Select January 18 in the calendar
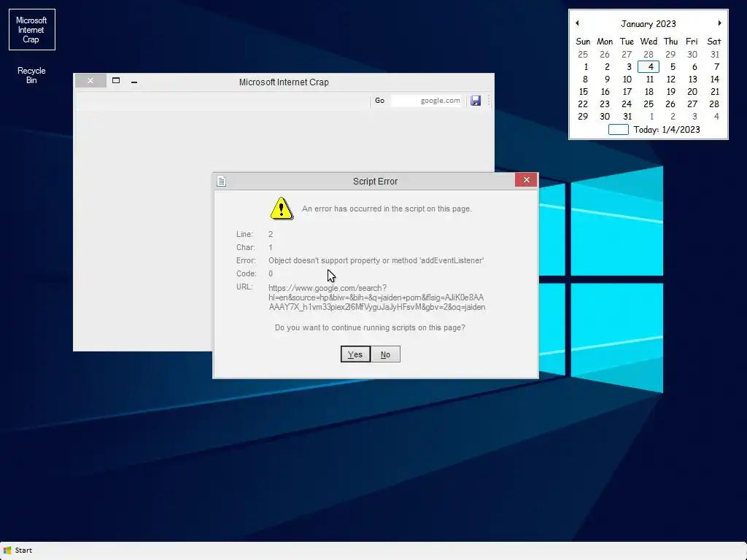This screenshot has height=560, width=747. point(649,92)
